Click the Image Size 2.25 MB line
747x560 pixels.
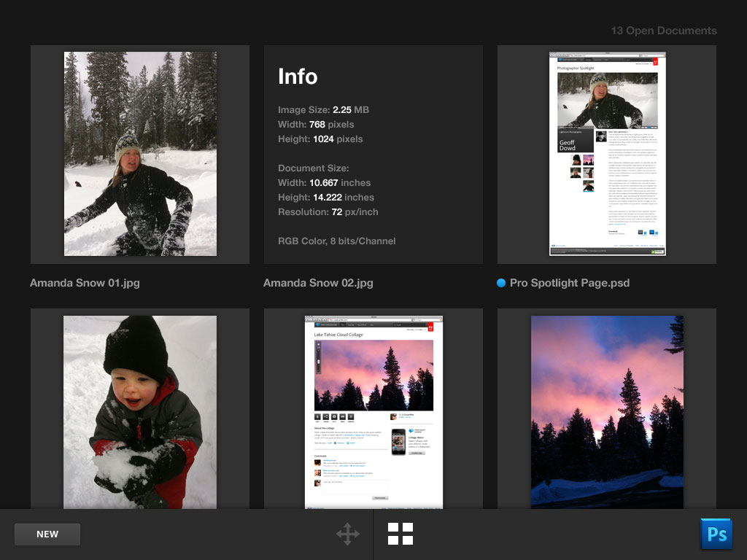(x=323, y=110)
